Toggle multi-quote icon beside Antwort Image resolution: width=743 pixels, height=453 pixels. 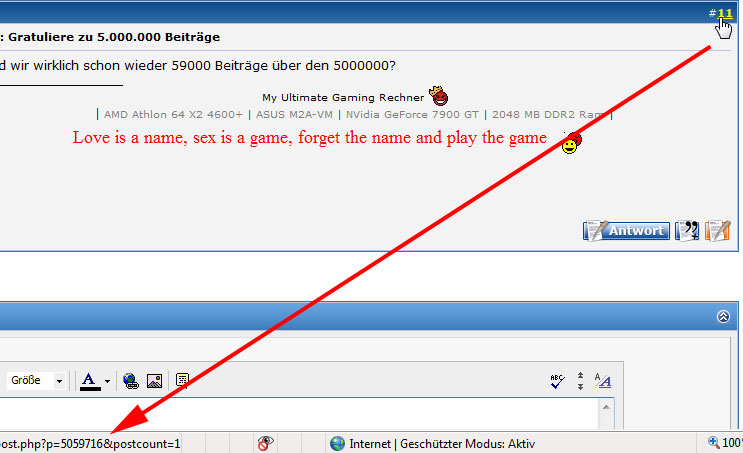[687, 231]
